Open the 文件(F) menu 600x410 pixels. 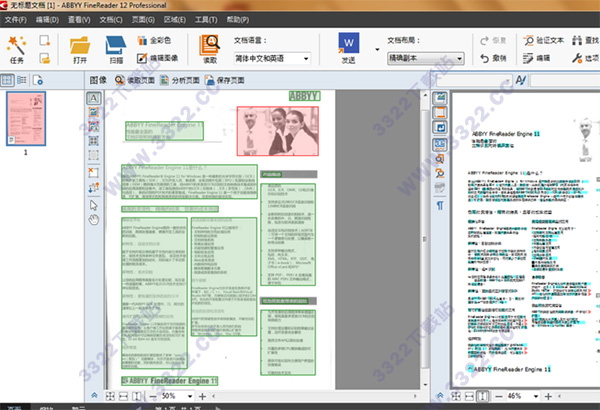point(15,20)
